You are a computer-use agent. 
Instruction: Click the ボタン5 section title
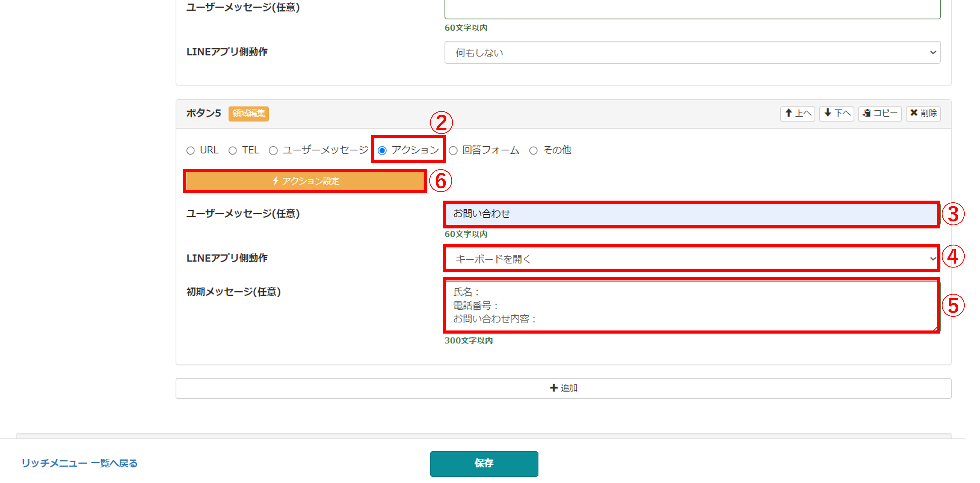coord(204,113)
